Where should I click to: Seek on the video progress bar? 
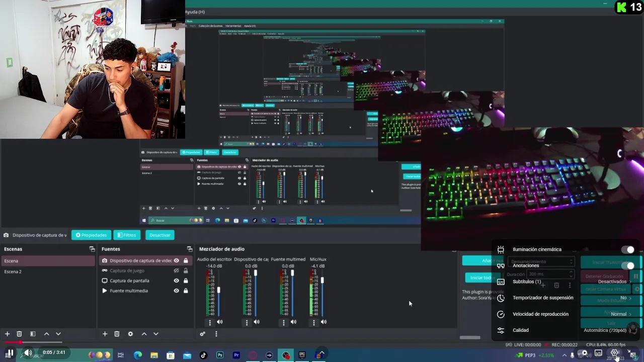click(x=322, y=342)
